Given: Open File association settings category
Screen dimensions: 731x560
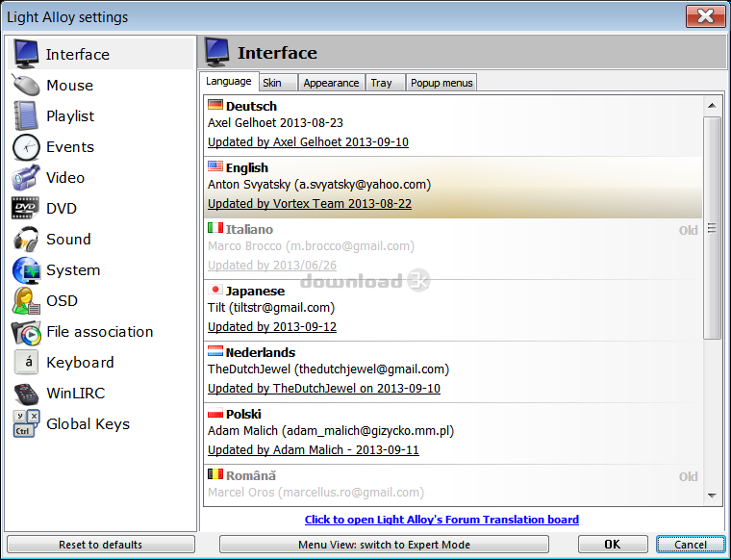Looking at the screenshot, I should point(100,332).
